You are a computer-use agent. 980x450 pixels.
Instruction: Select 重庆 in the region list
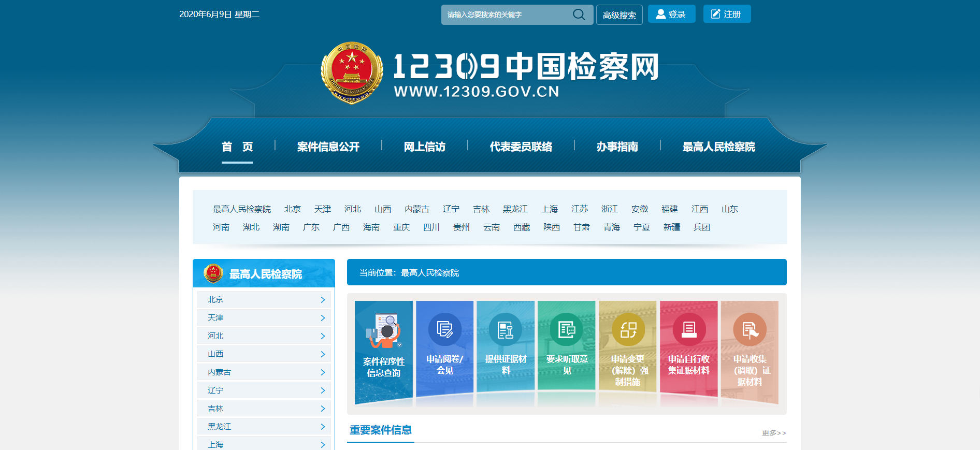(x=401, y=227)
